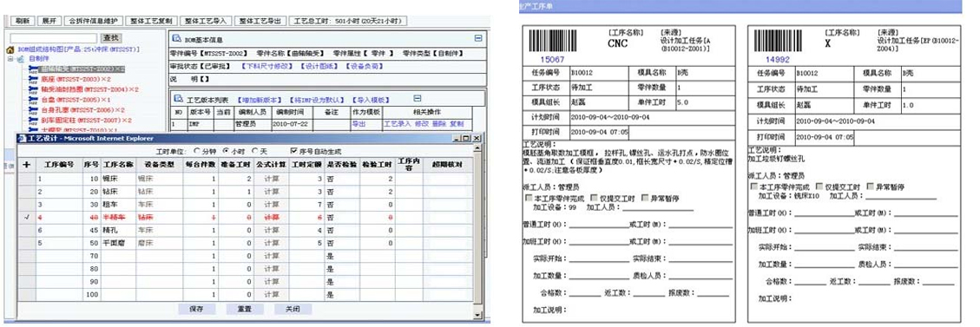This screenshot has height=327, width=980.
Task: Click the 合拆件信息维护 toolbar button
Action: pos(95,21)
